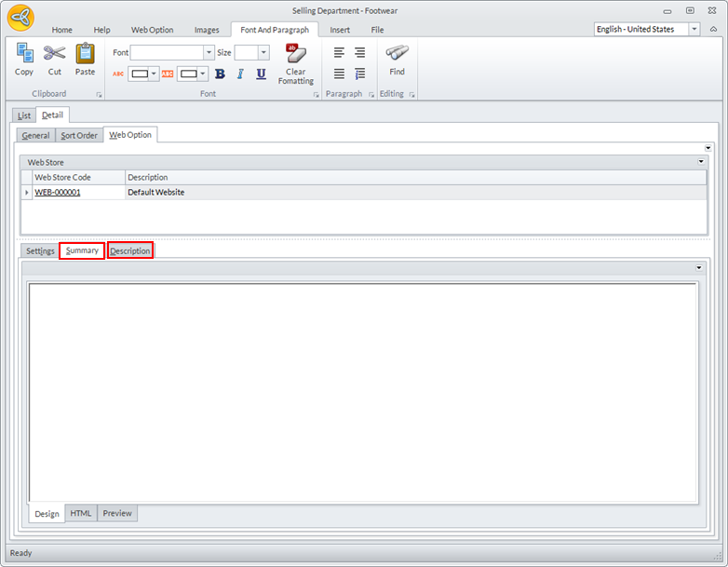Click Clear Formatting eraser icon
The height and width of the screenshot is (567, 728).
296,54
